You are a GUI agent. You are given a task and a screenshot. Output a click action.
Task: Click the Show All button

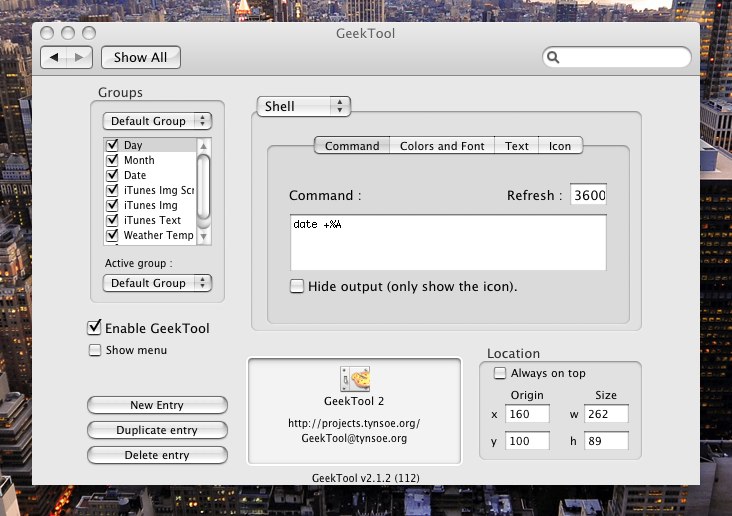[x=140, y=57]
